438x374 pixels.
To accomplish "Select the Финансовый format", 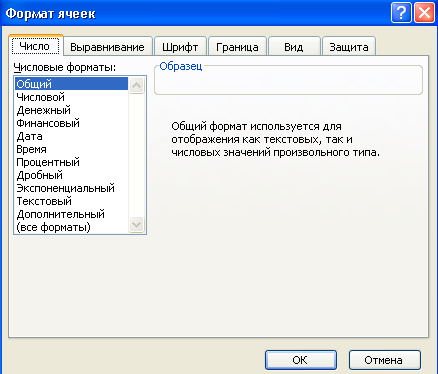I will click(x=71, y=123).
